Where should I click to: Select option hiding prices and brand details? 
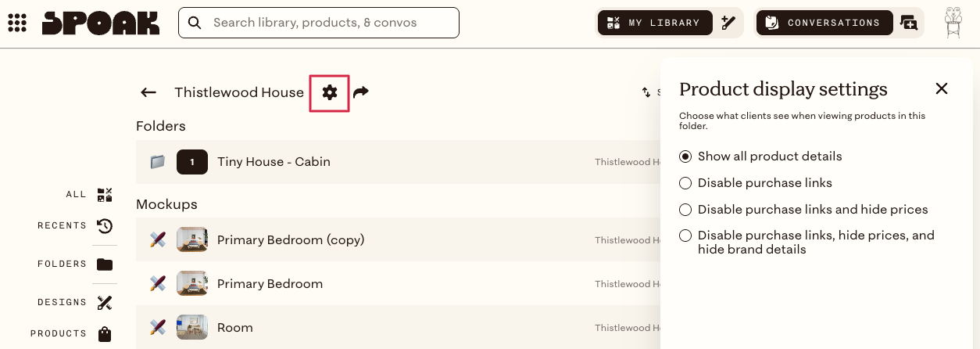click(x=807, y=242)
